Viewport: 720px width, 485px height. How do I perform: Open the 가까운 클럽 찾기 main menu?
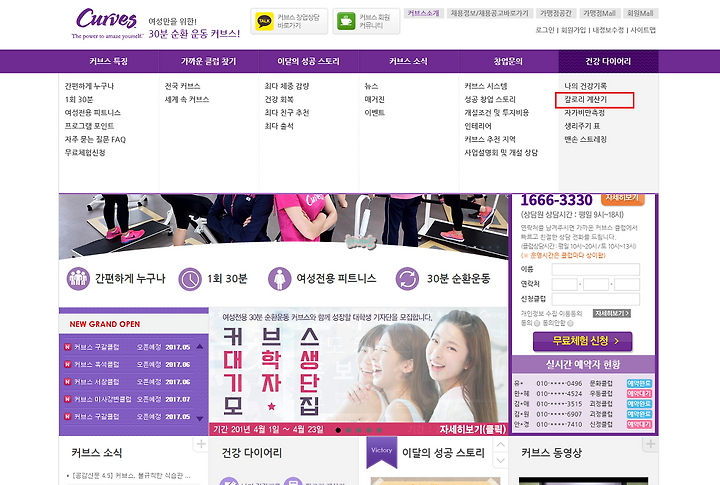(x=208, y=62)
